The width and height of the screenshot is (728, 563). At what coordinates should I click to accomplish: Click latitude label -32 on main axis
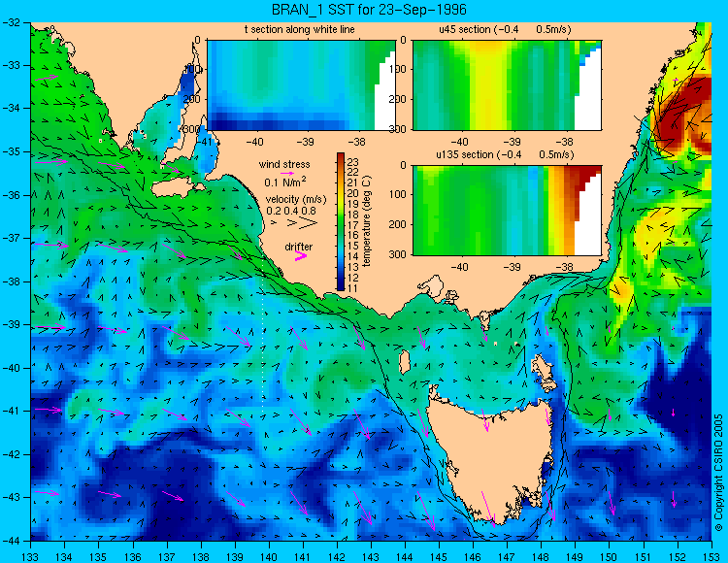tap(14, 22)
